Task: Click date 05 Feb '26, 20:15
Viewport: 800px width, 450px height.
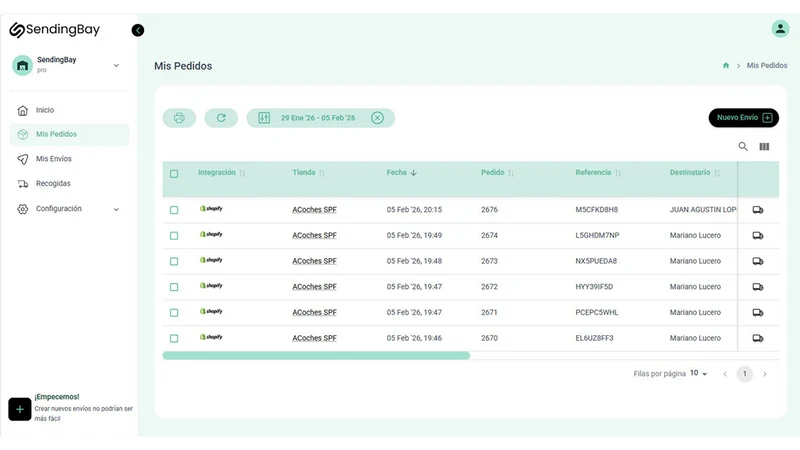Action: coord(414,210)
